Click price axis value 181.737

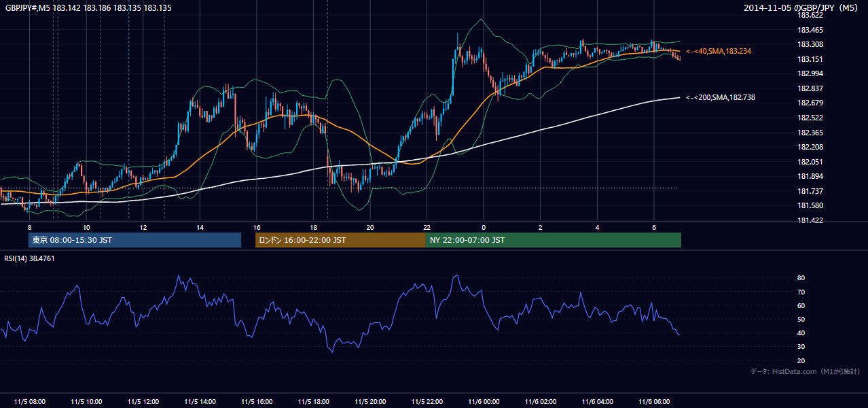[x=810, y=191]
